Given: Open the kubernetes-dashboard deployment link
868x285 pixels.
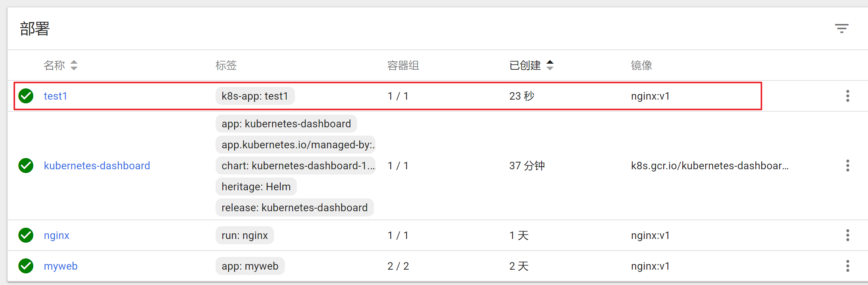Looking at the screenshot, I should coord(97,166).
